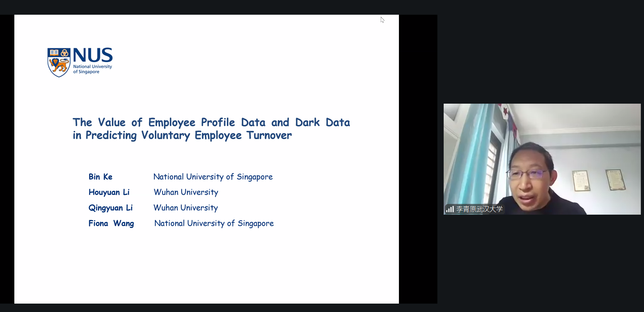This screenshot has height=312, width=644.
Task: Click Bin Ke's affiliation "National University of Singapore"
Action: [x=213, y=177]
